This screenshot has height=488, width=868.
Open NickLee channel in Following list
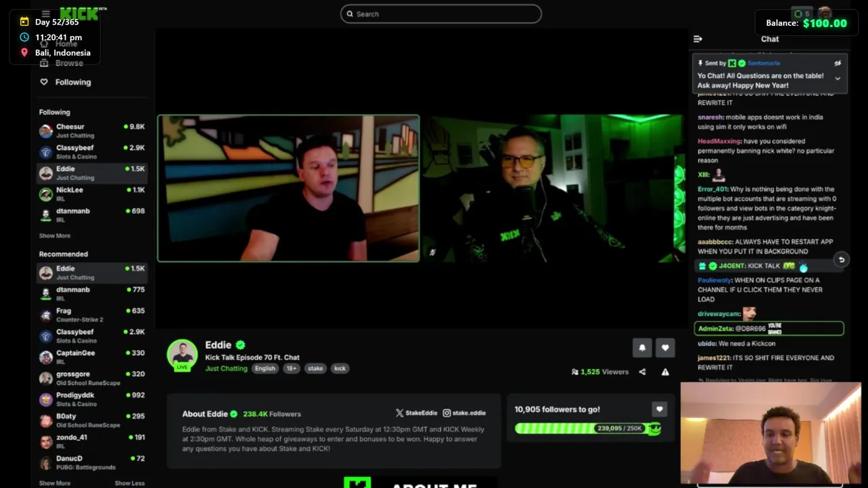point(92,194)
